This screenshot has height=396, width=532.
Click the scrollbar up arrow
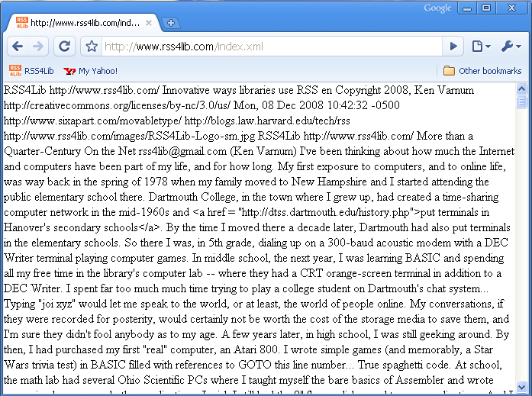tap(521, 89)
